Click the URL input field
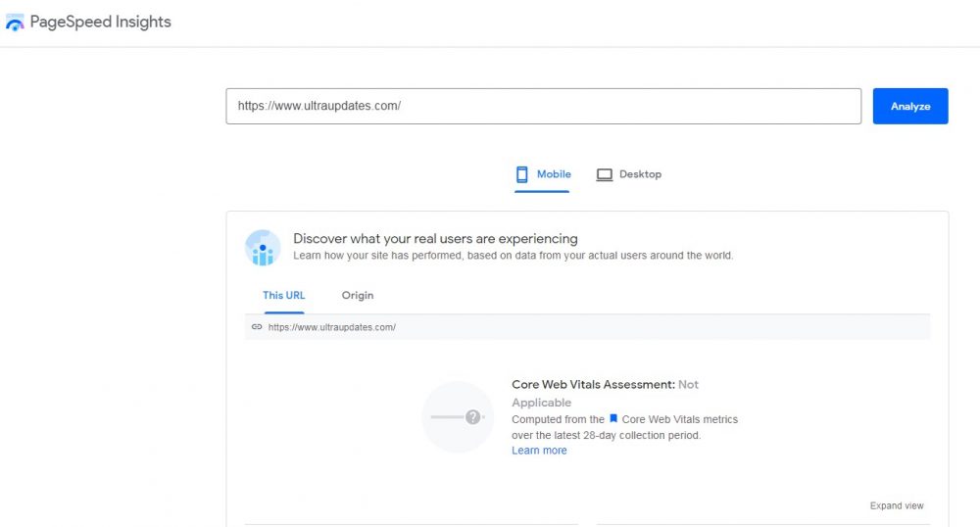This screenshot has width=980, height=527. point(543,106)
